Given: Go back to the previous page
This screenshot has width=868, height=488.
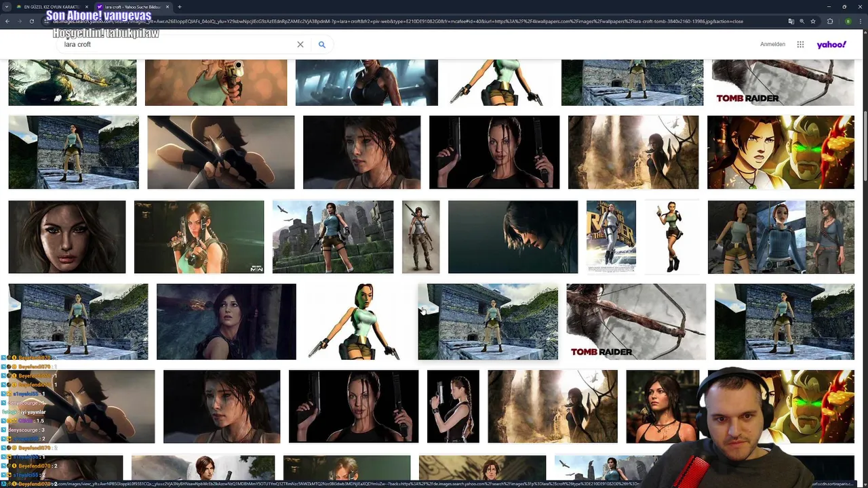Looking at the screenshot, I should click(7, 21).
